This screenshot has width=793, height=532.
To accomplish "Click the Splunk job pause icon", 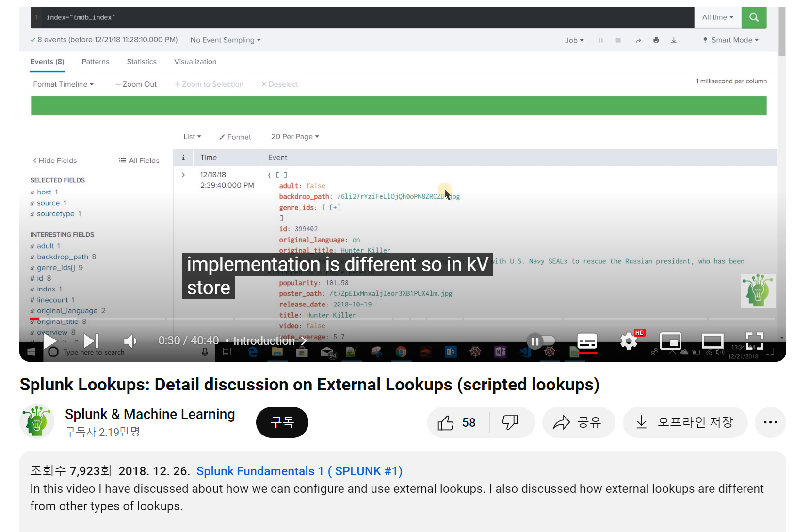I will [600, 40].
